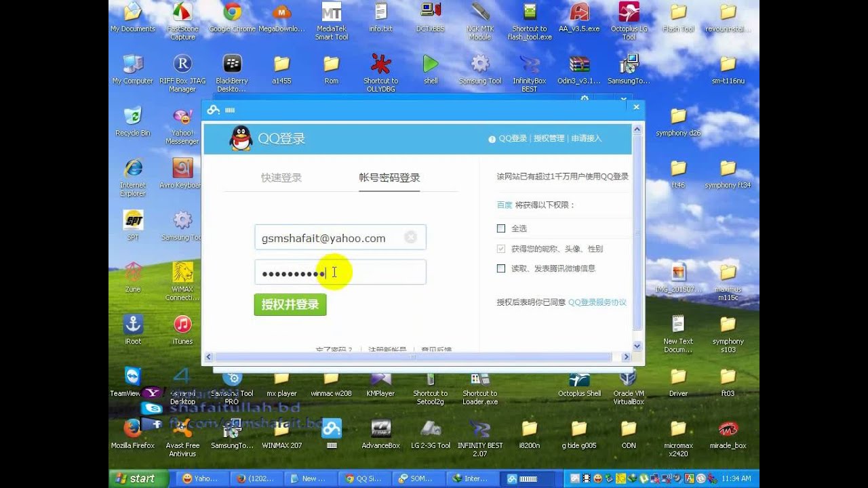This screenshot has height=488, width=868.
Task: Click the horizontal scrollbar right arrow
Action: (x=627, y=357)
